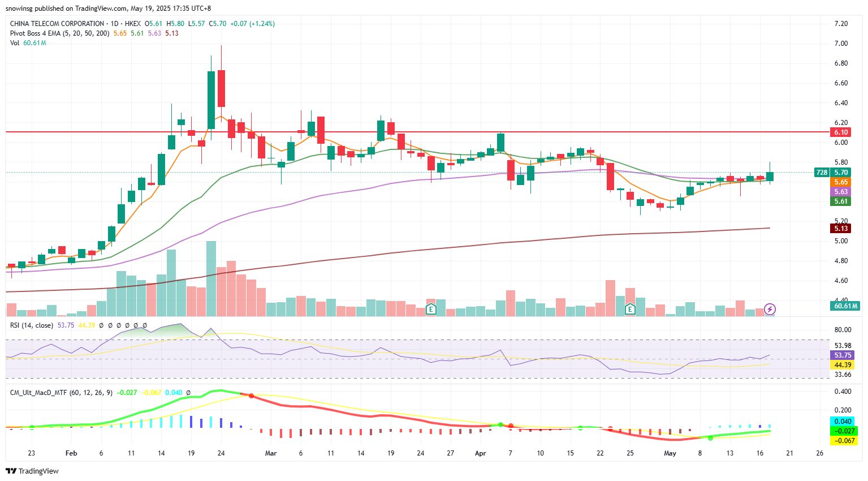Viewport: 868px width, 481px height.
Task: Click the 'Mar' date axis label
Action: [x=271, y=453]
